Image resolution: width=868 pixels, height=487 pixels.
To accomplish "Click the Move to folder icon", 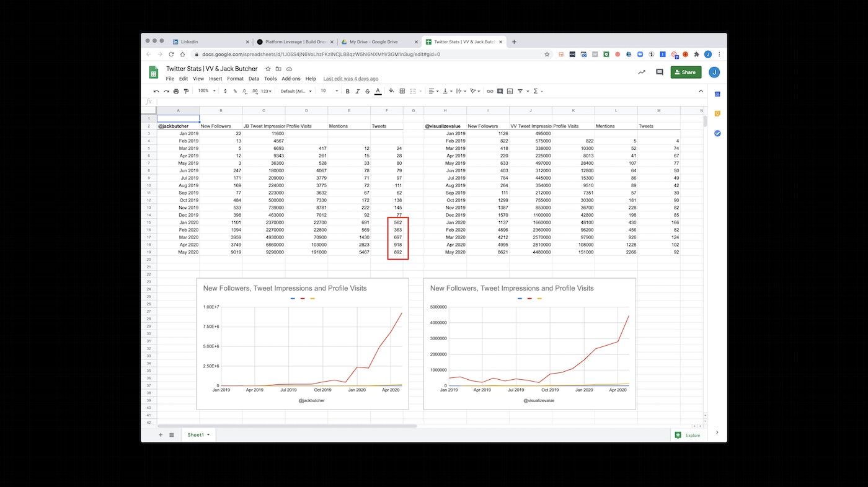I will 278,69.
